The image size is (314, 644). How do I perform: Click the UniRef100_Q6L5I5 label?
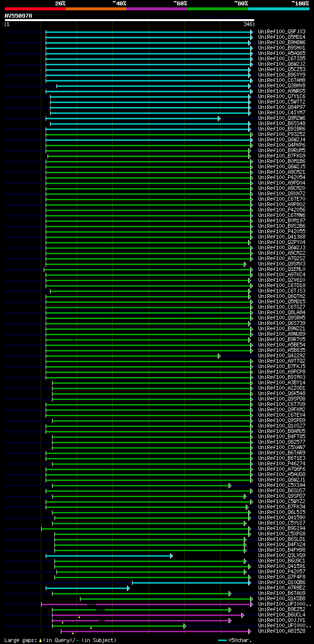pyautogui.click(x=282, y=512)
